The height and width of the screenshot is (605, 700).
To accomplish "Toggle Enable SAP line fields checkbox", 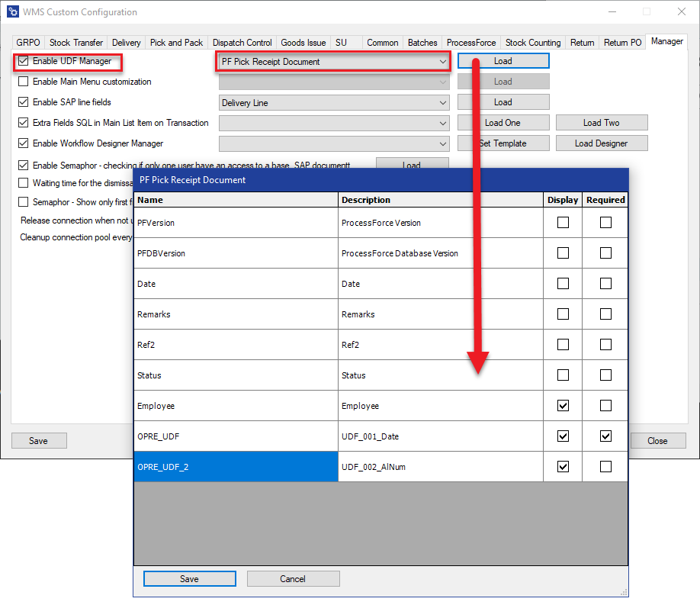I will pos(24,102).
